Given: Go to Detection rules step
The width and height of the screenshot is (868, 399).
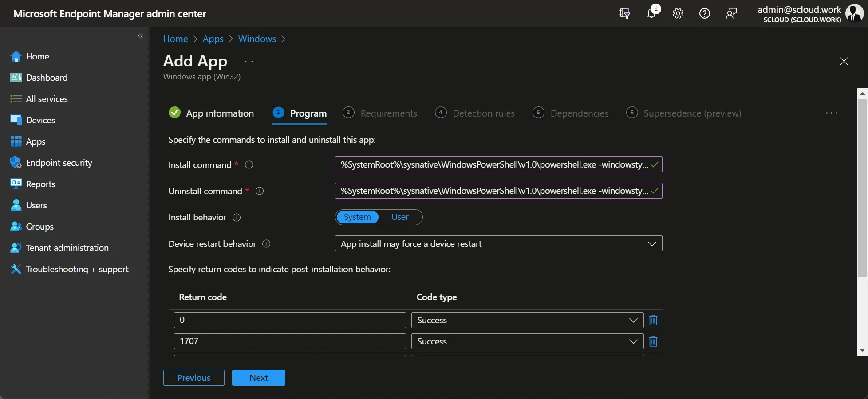Looking at the screenshot, I should point(475,113).
